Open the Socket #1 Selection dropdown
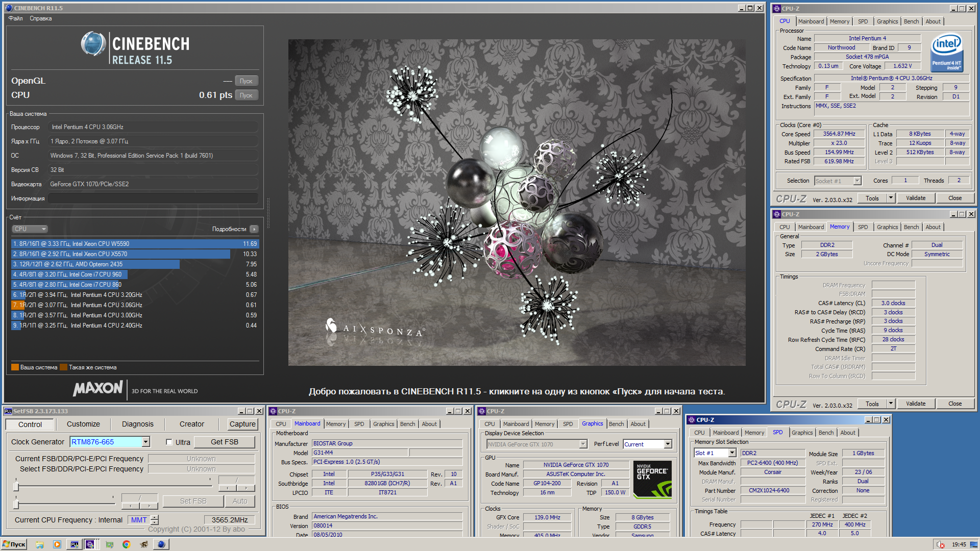This screenshot has width=980, height=551. point(857,181)
